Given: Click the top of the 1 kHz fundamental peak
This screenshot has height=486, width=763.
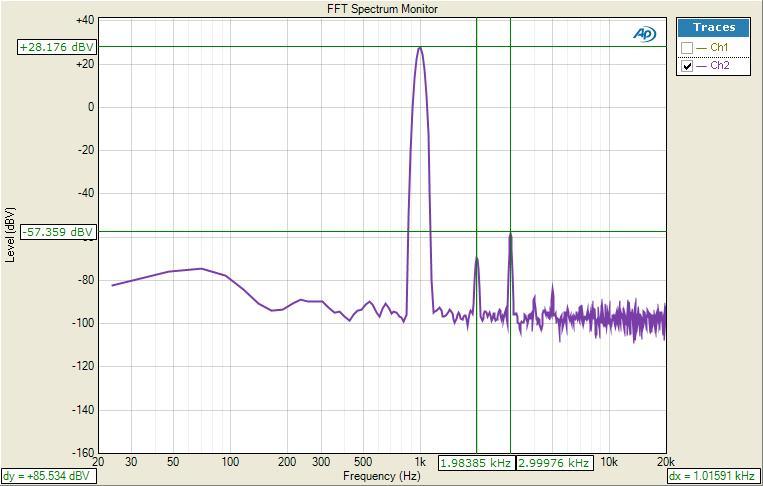Looking at the screenshot, I should click(420, 48).
